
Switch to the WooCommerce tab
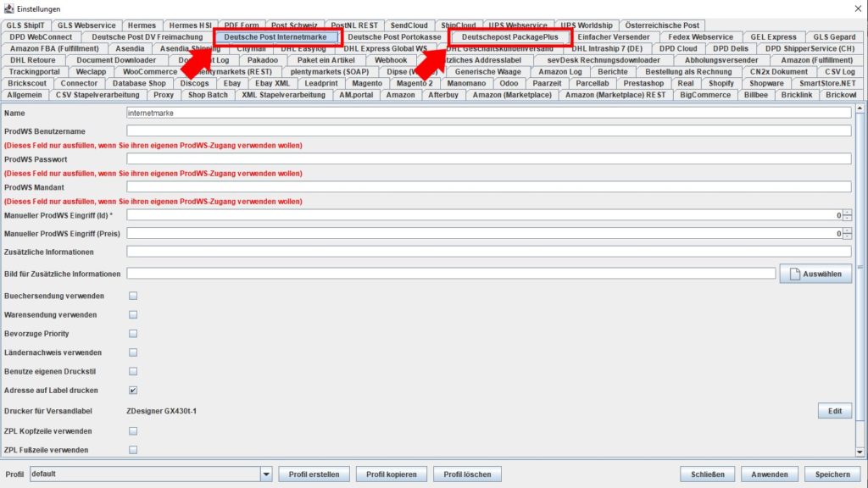click(x=150, y=72)
